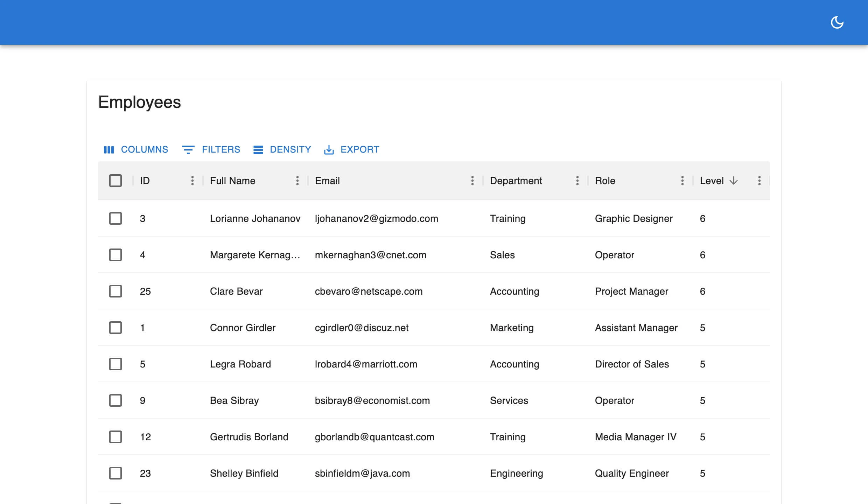The height and width of the screenshot is (504, 868).
Task: Toggle the select-all header checkbox
Action: [x=115, y=181]
